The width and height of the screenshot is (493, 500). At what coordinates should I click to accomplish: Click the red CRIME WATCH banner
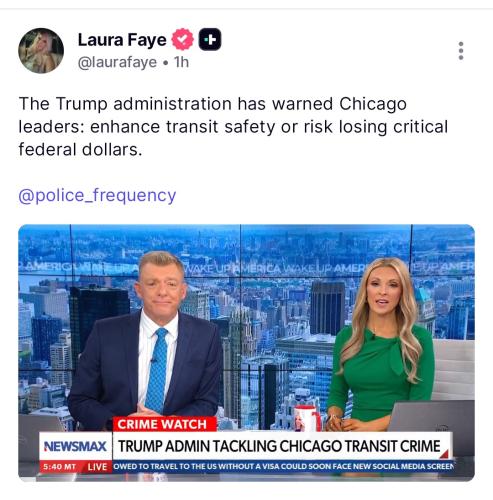[x=162, y=424]
